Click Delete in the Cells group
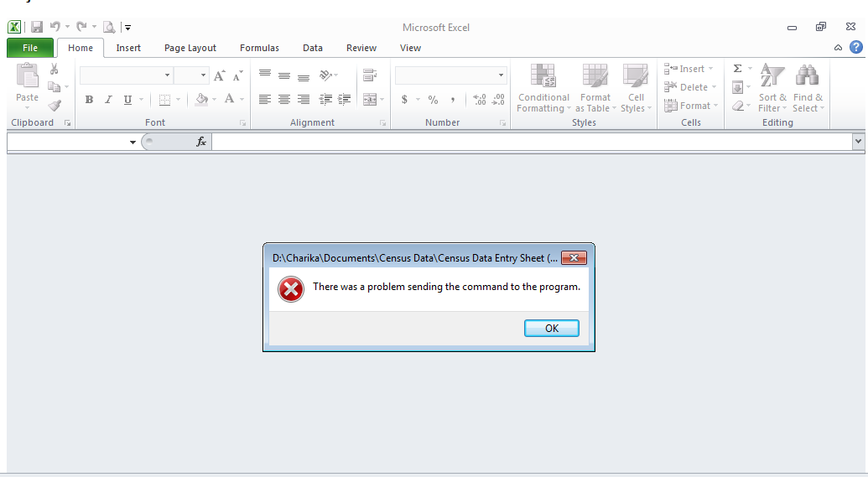 pyautogui.click(x=689, y=87)
